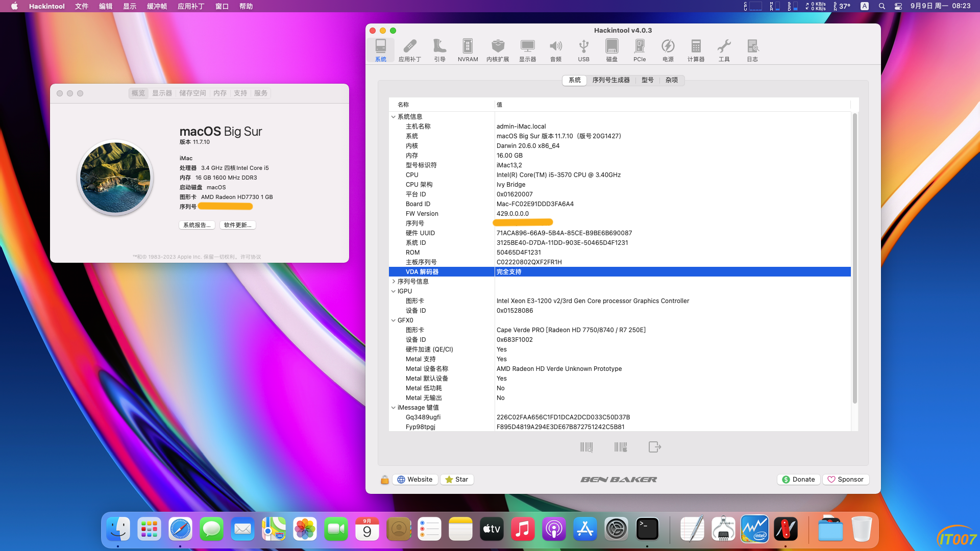Open the 应用补丁 toolbar section
980x551 pixels.
click(409, 50)
